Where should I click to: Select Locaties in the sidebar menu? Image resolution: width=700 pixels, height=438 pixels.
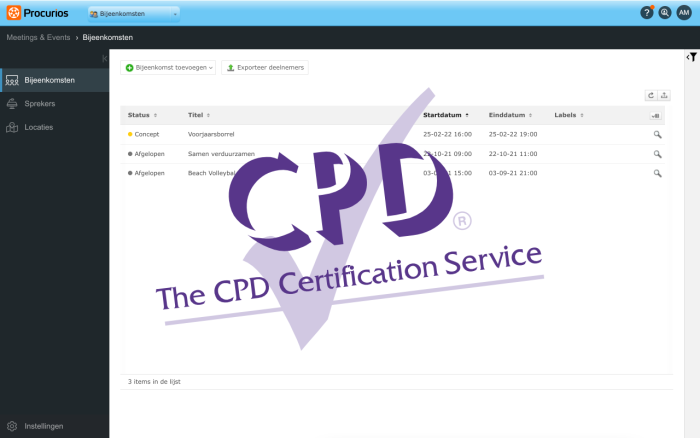point(54,127)
